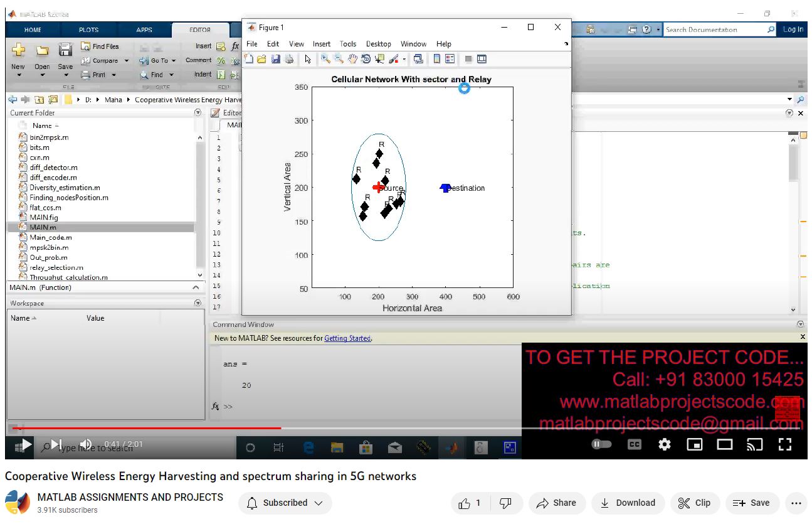Click the Share button
This screenshot has height=524, width=812.
(556, 503)
